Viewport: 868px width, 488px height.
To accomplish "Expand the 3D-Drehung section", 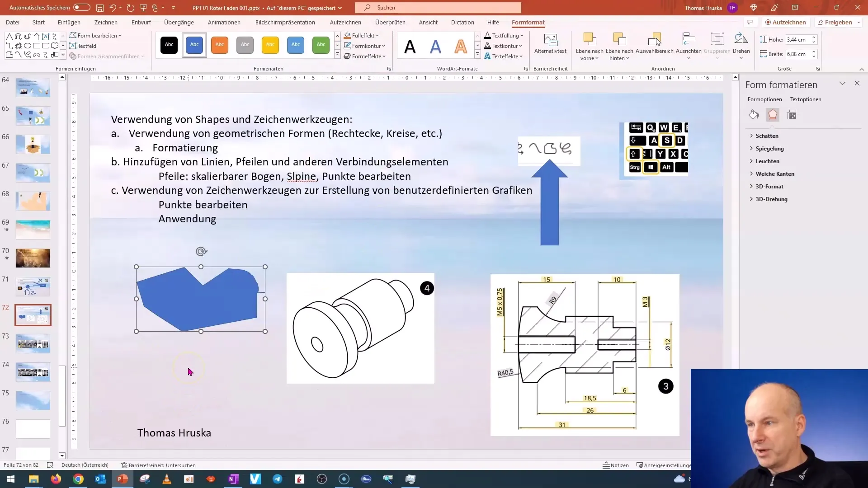I will point(768,199).
